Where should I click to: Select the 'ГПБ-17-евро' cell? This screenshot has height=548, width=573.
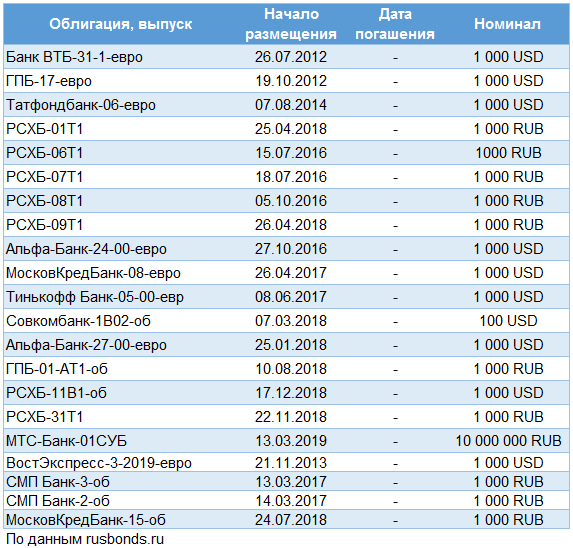click(x=49, y=81)
